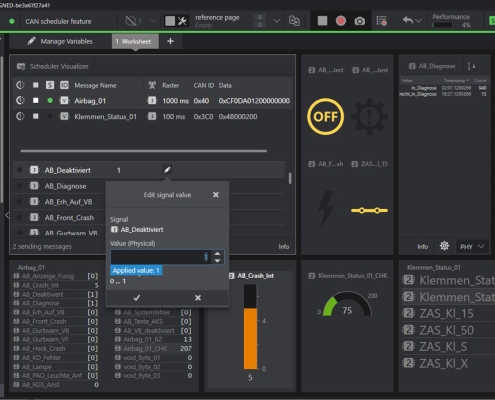Add a new worksheet with plus button
495x400 pixels.
click(x=170, y=41)
